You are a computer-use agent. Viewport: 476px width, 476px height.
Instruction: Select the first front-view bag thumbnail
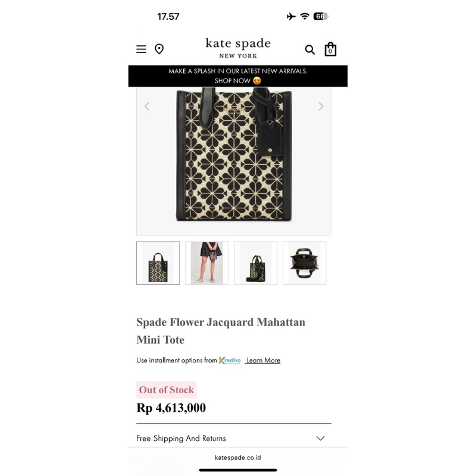(x=158, y=263)
